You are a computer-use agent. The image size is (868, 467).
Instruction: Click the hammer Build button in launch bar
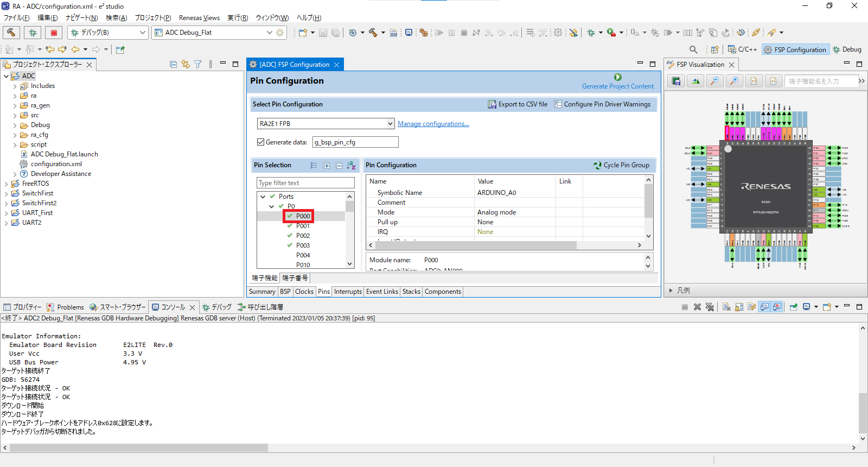[x=11, y=33]
